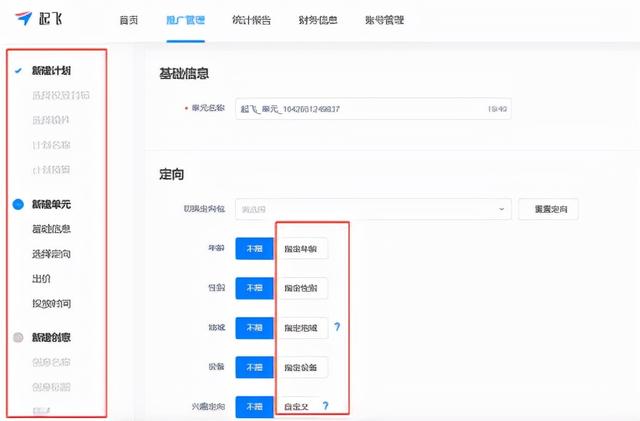640x421 pixels.
Task: Click the targeting package select field
Action: pos(370,210)
